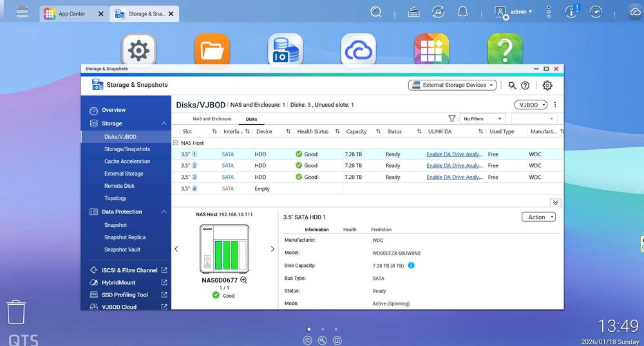The image size is (644, 346).
Task: Click Enable DA Drive Analyzer link for slot 3
Action: [x=455, y=177]
